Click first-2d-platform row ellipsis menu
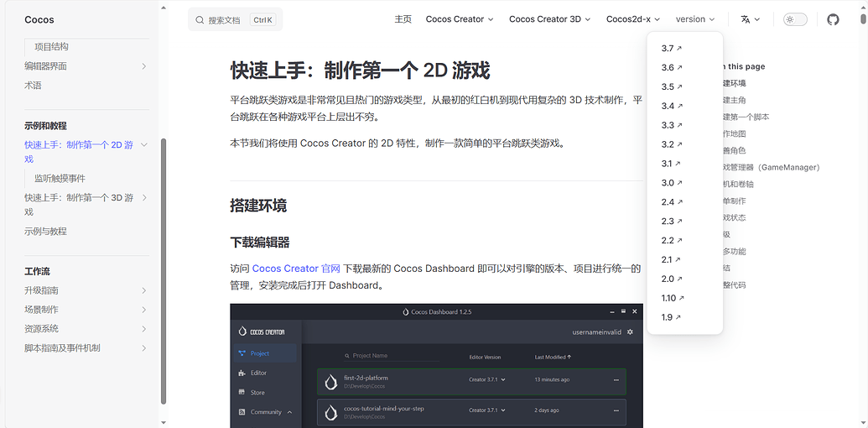 pos(616,380)
